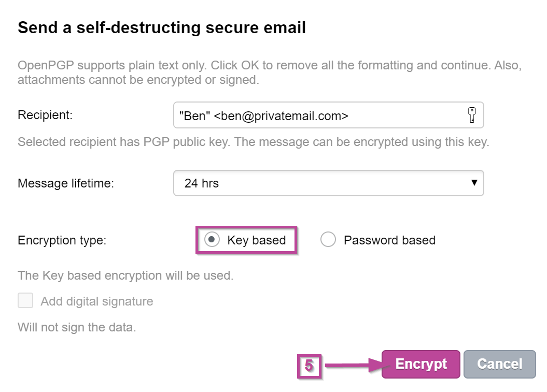Viewport: 547px width, 392px height.
Task: Click the PGP key icon in Recipient field
Action: point(472,115)
